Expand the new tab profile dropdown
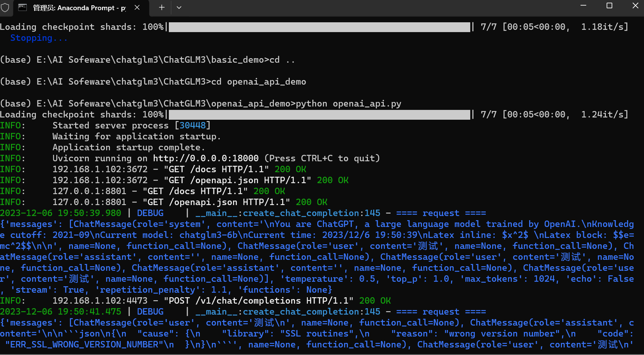The height and width of the screenshot is (355, 644). coord(179,8)
